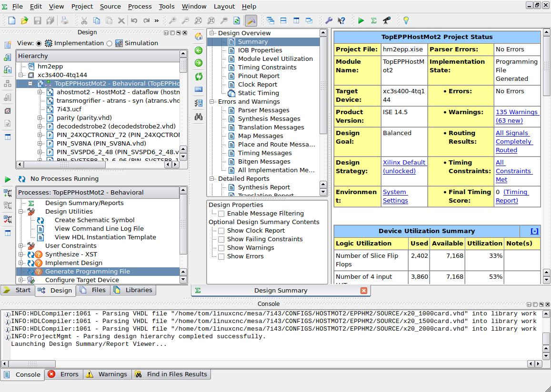Open the Tools menu
Screen dimensions: 551x392
pos(167,6)
